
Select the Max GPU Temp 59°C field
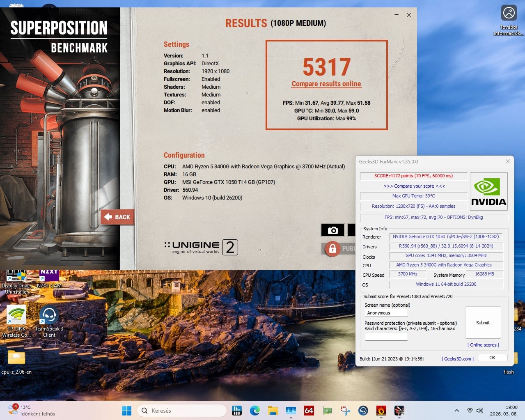point(413,196)
